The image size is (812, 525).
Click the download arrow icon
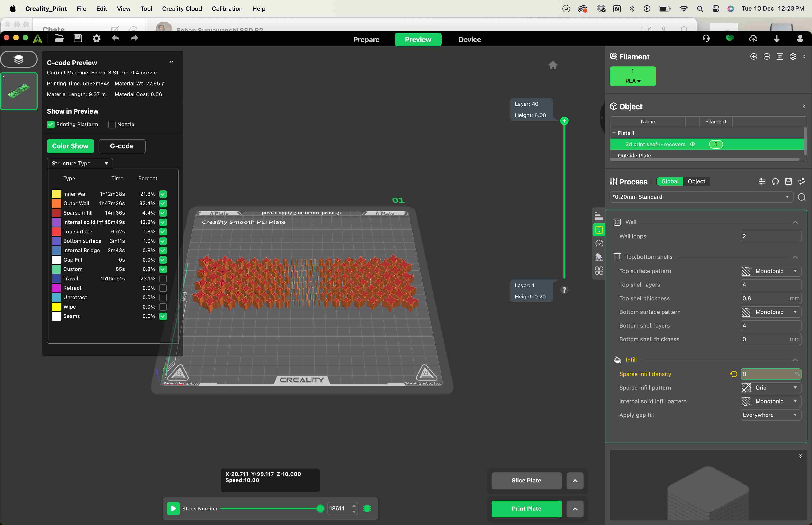pos(777,39)
